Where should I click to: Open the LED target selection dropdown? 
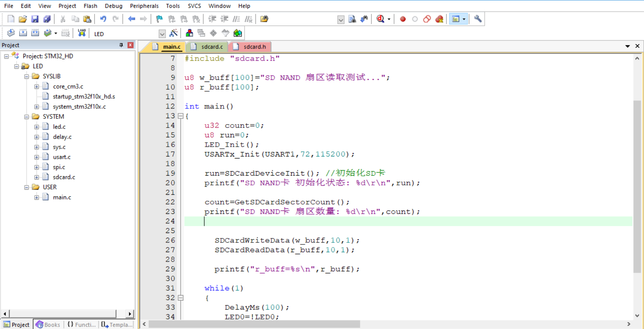162,34
